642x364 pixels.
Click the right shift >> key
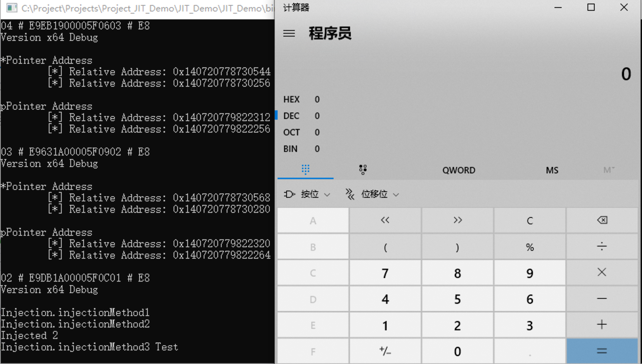(x=458, y=220)
